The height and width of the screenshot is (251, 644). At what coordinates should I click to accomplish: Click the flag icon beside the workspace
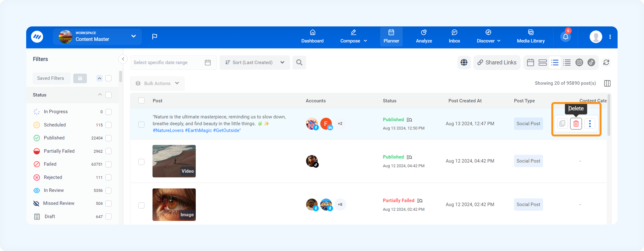coord(155,37)
